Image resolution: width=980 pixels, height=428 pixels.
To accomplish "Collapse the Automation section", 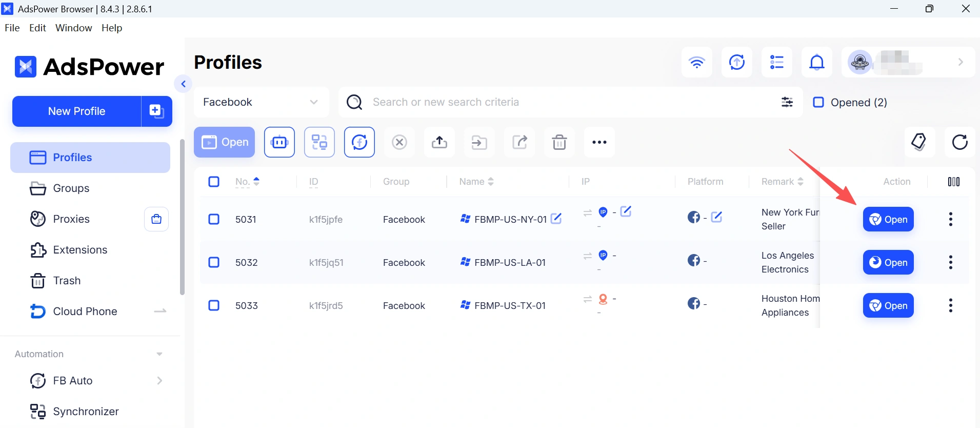I will coord(159,354).
